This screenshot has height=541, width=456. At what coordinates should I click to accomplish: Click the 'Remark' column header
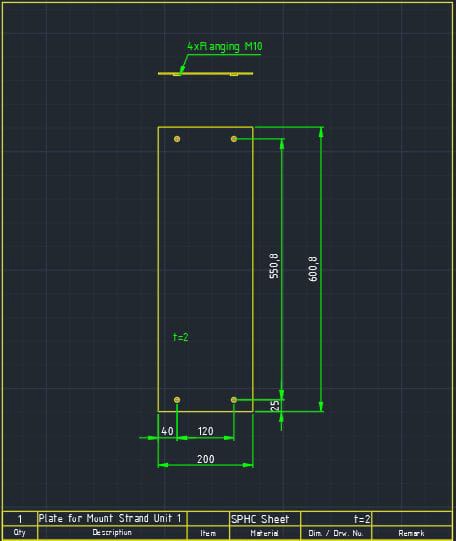(x=412, y=533)
